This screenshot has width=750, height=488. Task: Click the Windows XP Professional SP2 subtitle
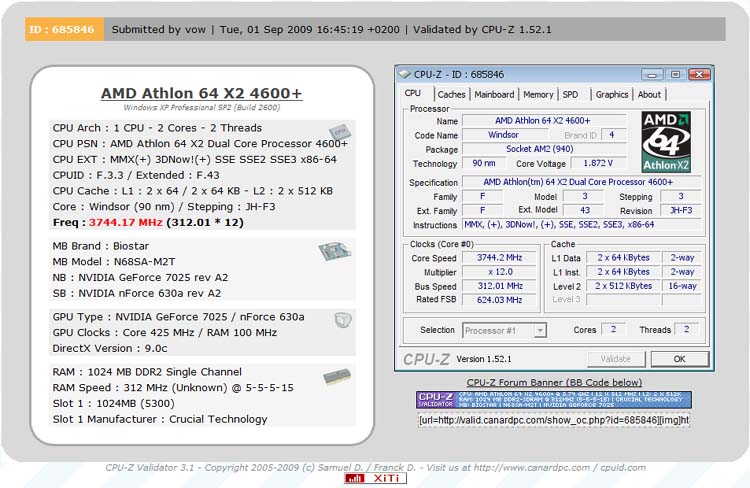(x=201, y=108)
